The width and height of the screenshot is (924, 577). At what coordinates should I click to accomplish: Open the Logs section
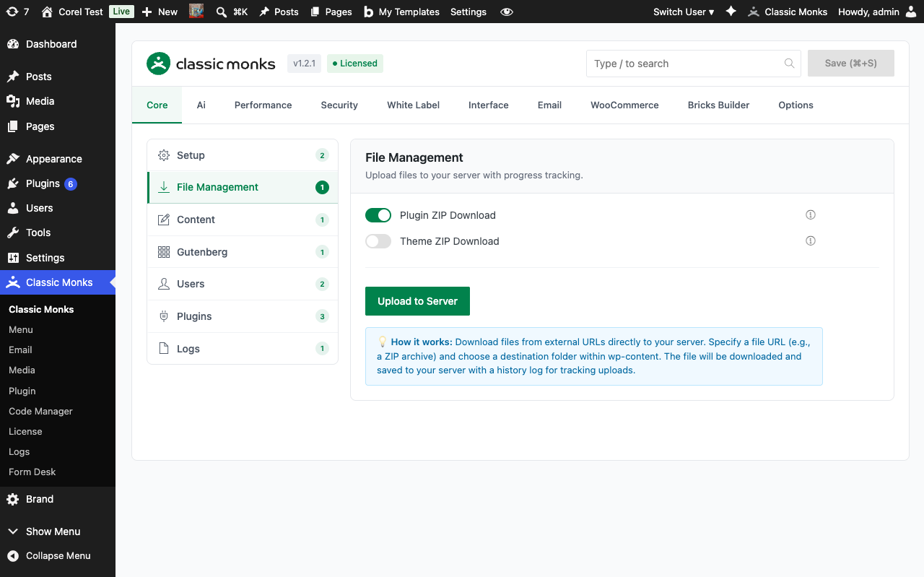pos(243,349)
